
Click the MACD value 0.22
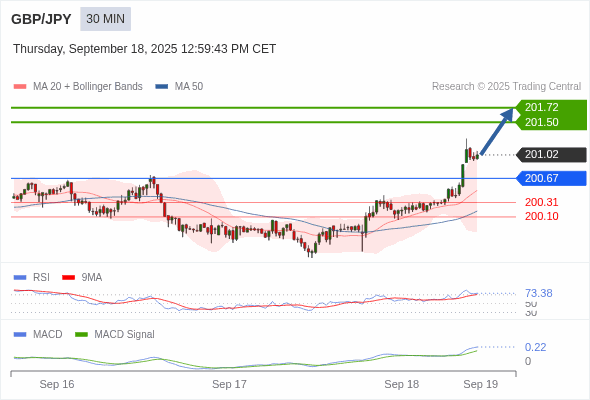[x=535, y=347]
